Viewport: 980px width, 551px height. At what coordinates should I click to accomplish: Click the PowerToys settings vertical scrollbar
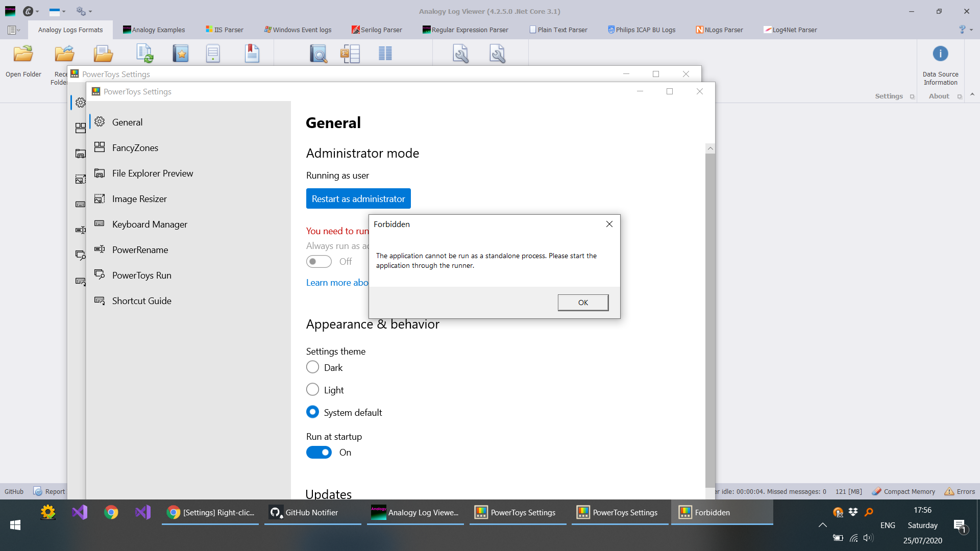(709, 316)
